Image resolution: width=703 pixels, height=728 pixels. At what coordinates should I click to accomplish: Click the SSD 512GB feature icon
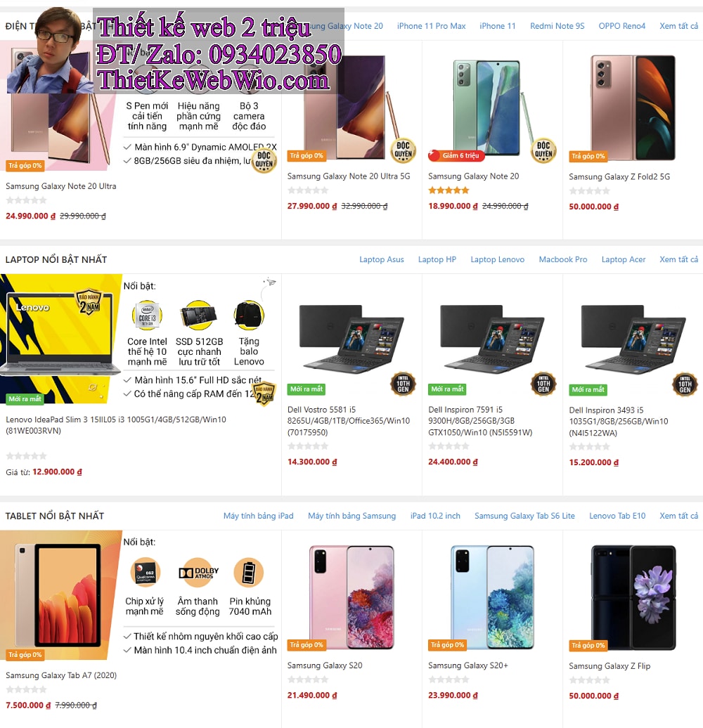[199, 316]
